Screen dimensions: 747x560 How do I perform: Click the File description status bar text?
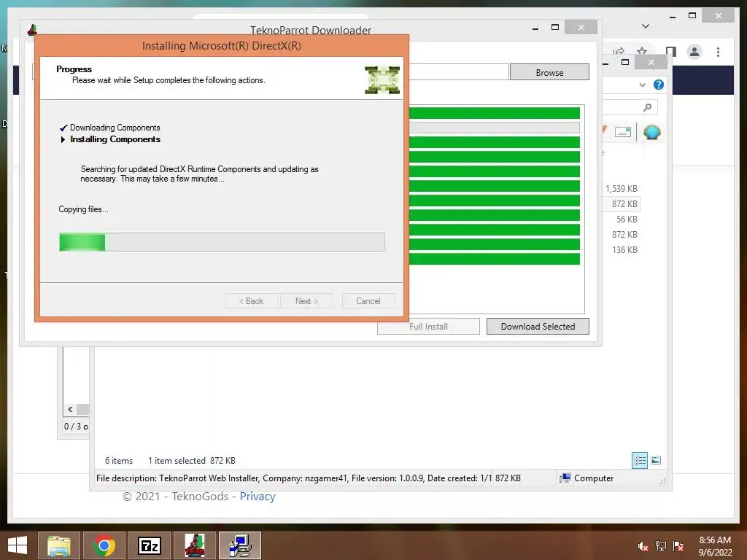tap(293, 478)
